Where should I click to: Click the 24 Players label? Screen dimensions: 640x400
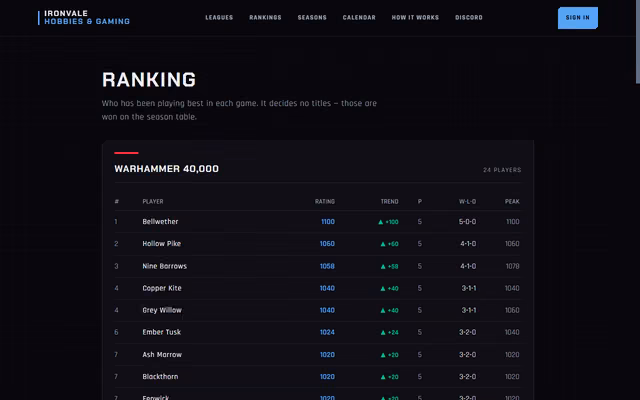(x=502, y=170)
